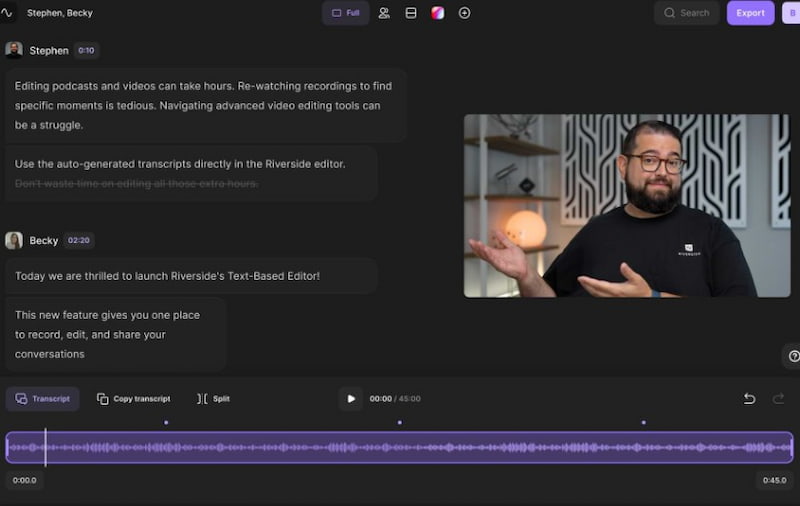The image size is (800, 506).
Task: Select the split-screen layout icon
Action: 411,13
